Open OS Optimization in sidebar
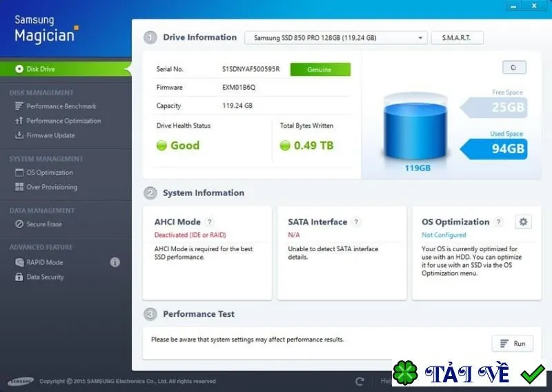The height and width of the screenshot is (392, 552). (50, 173)
